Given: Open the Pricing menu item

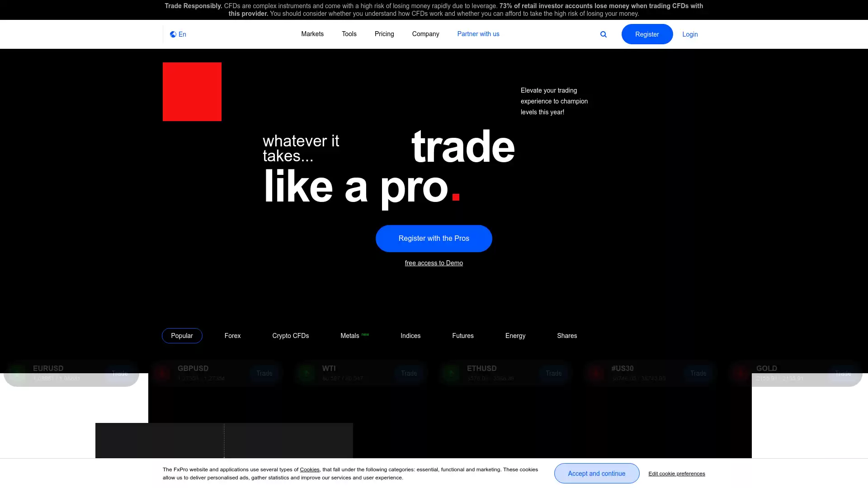Looking at the screenshot, I should pos(384,34).
